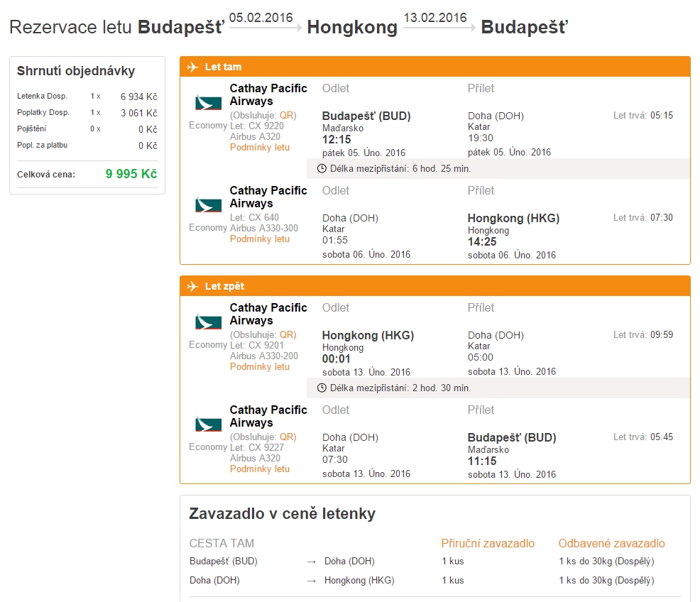Image resolution: width=700 pixels, height=602 pixels.
Task: Click the total price 9 995 Kč
Action: [131, 174]
